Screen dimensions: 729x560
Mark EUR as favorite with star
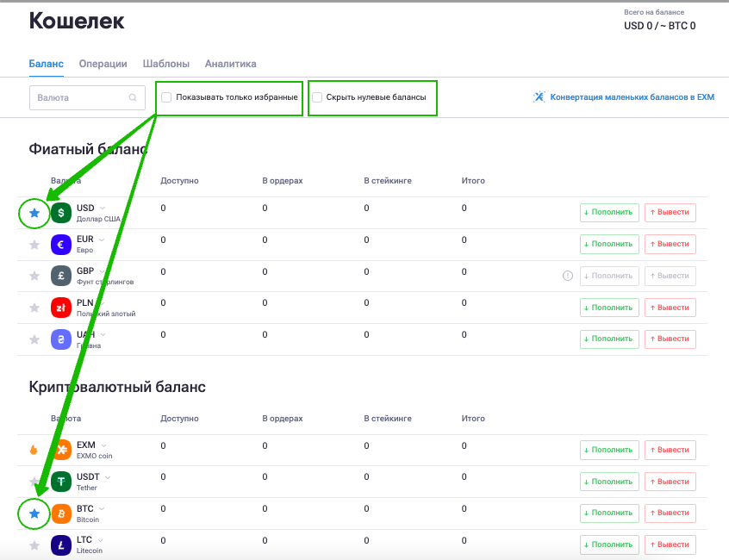pos(34,245)
